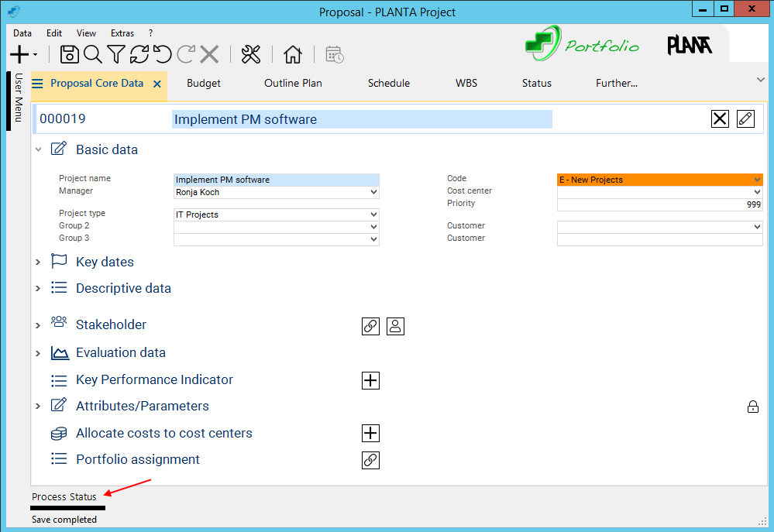Viewport: 774px width, 532px height.
Task: Open the View menu
Action: pyautogui.click(x=86, y=33)
